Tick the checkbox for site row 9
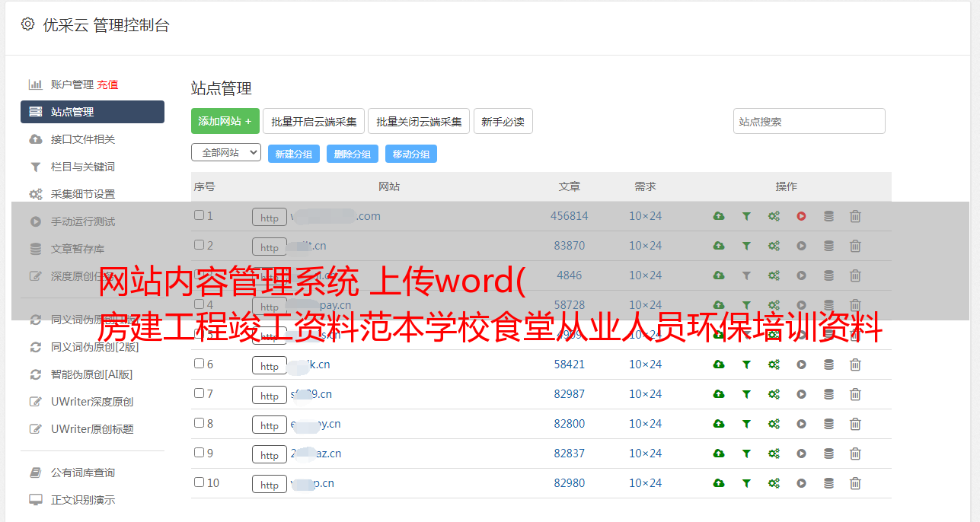The image size is (980, 522). tap(199, 453)
